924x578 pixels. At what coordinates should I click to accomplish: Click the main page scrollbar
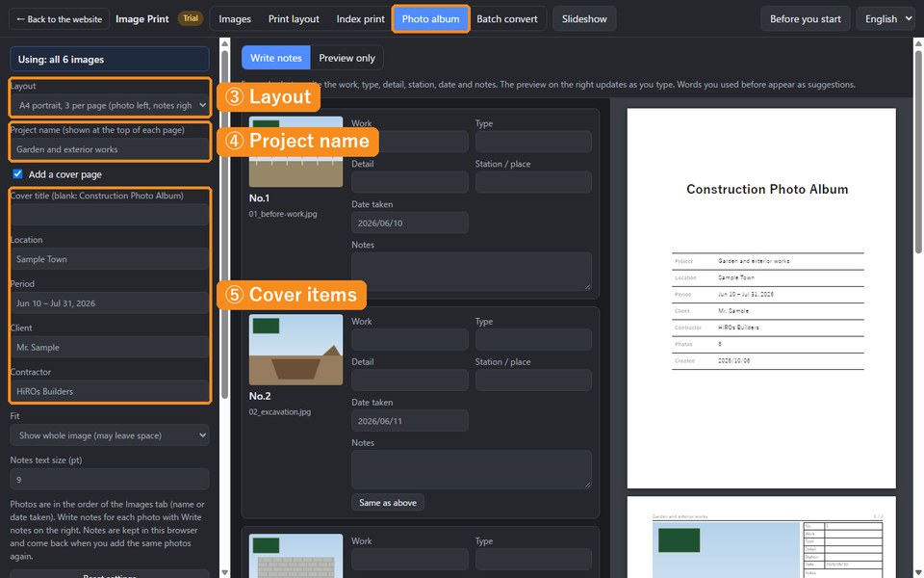click(x=918, y=151)
